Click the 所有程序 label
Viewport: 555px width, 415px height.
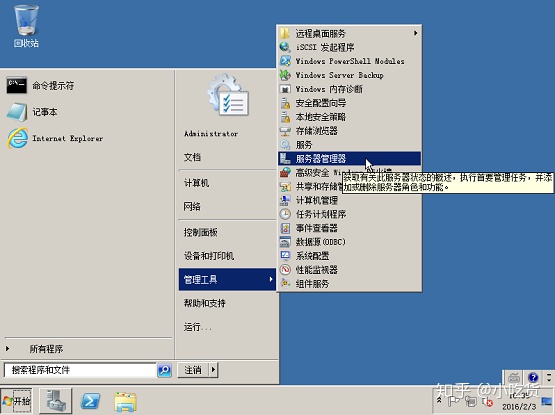46,349
